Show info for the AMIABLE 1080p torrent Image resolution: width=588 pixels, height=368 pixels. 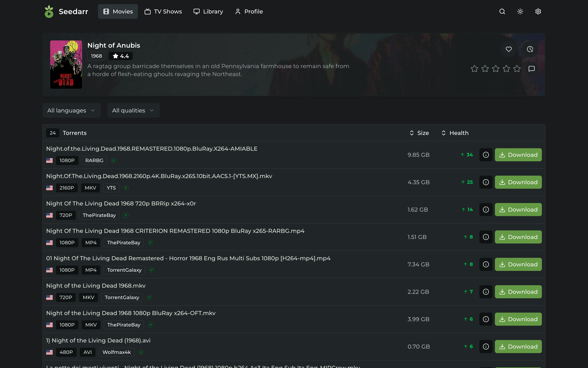(x=486, y=155)
